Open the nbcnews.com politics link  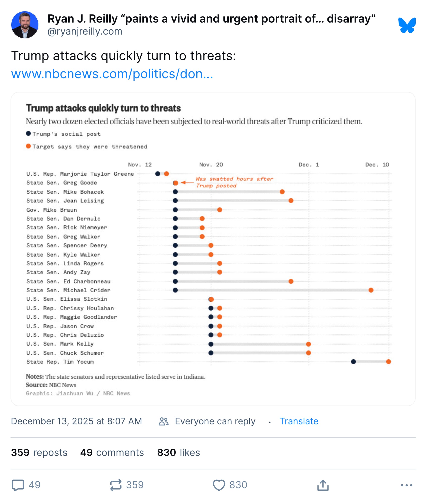pos(112,74)
